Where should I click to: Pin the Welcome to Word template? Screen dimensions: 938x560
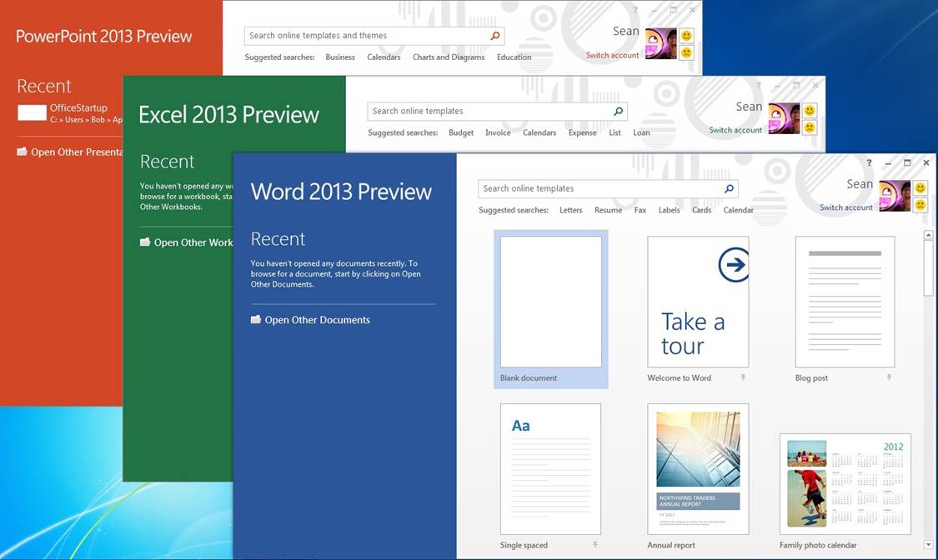coord(743,378)
